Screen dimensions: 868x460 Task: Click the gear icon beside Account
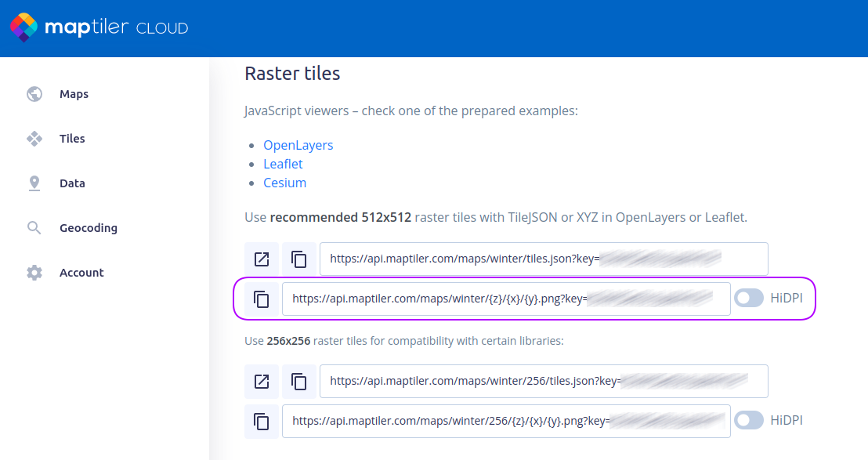point(34,273)
